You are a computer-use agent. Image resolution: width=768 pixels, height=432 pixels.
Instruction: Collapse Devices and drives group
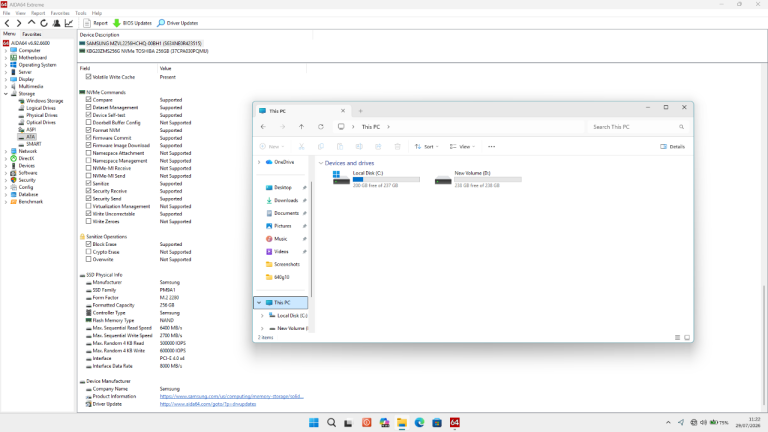pos(321,163)
